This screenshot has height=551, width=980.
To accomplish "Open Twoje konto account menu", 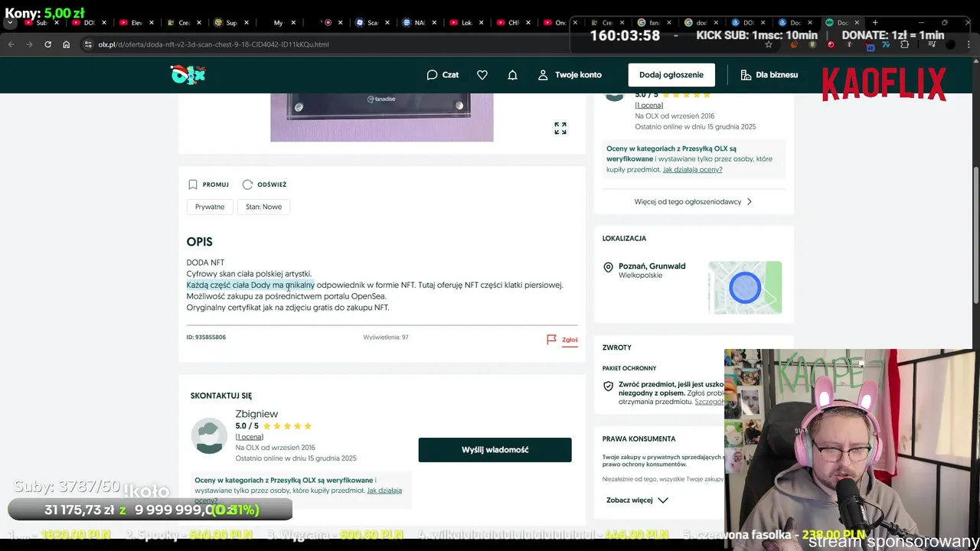I will tap(570, 75).
